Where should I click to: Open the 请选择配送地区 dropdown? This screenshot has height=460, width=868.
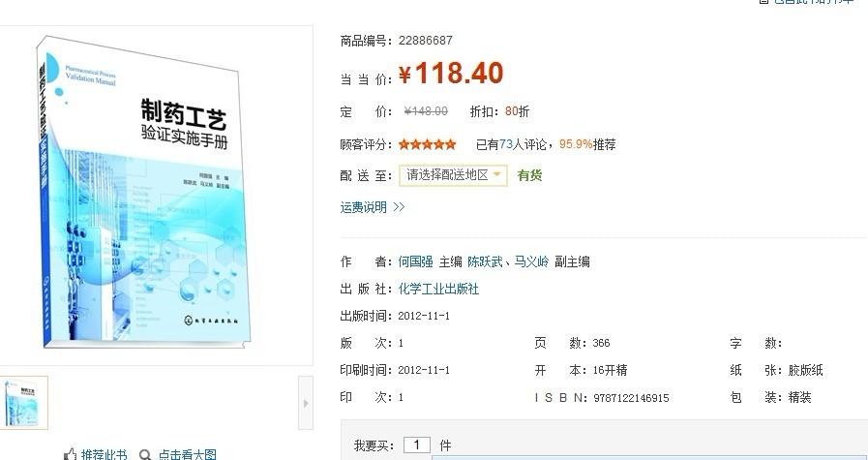coord(453,175)
